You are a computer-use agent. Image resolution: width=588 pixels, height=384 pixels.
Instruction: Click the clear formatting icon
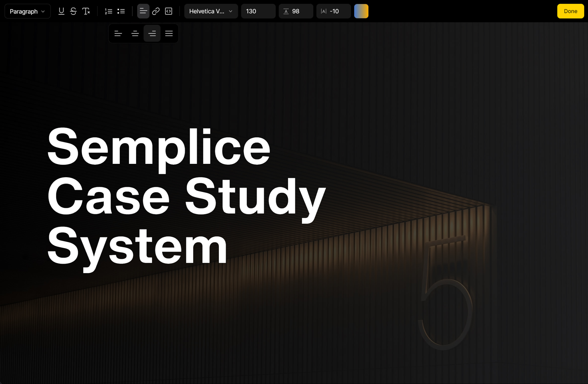86,11
